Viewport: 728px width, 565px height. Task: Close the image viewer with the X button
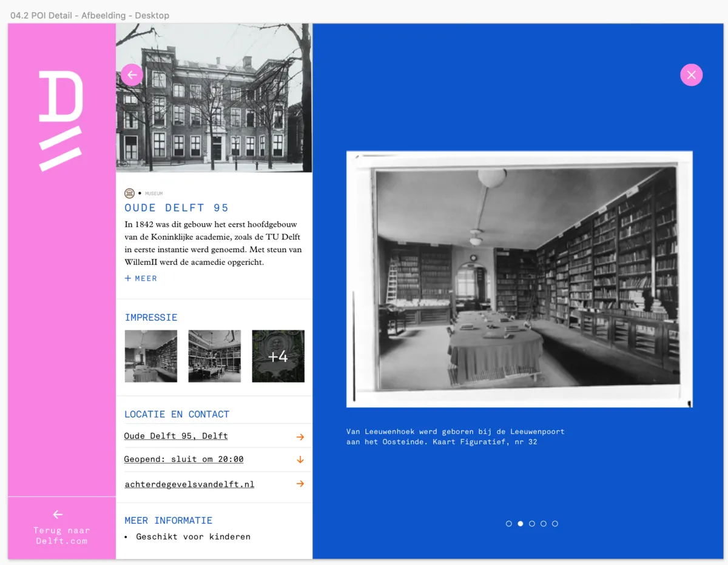(x=691, y=75)
